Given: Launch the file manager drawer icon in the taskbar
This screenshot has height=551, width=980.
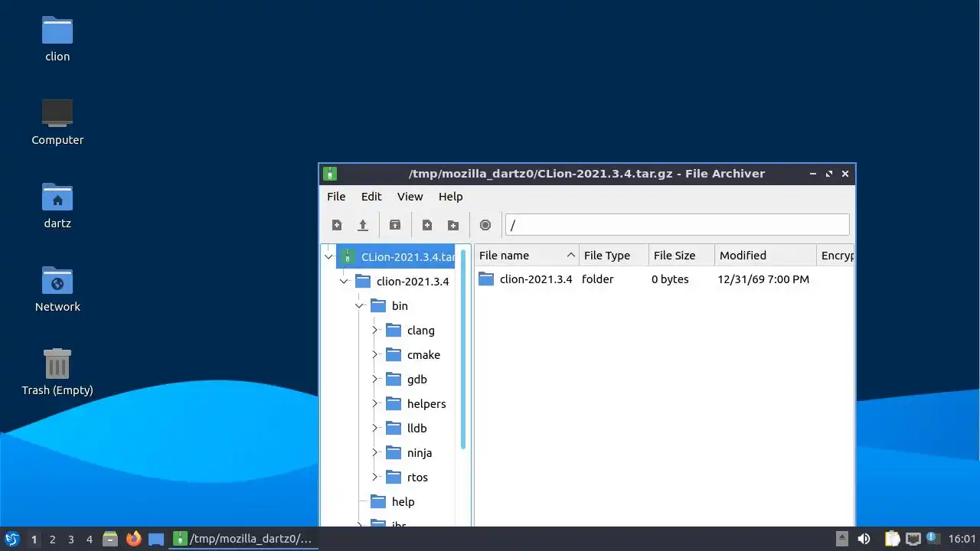Looking at the screenshot, I should (x=110, y=539).
